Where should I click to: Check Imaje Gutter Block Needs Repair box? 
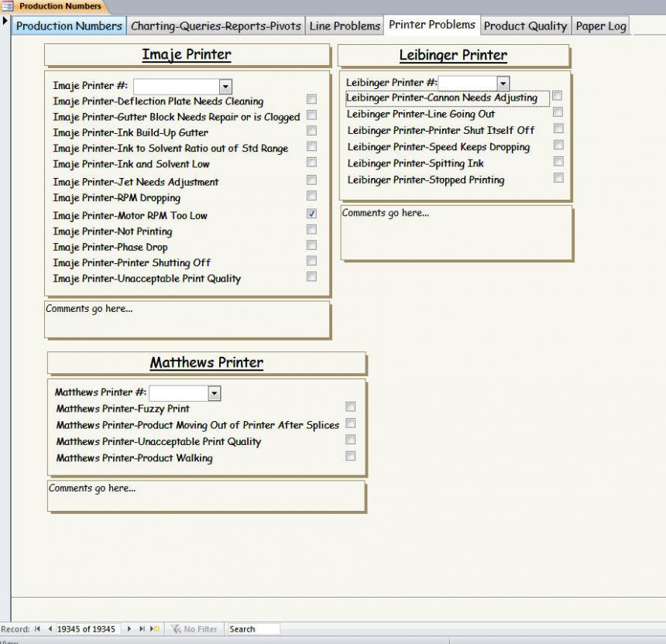[311, 115]
